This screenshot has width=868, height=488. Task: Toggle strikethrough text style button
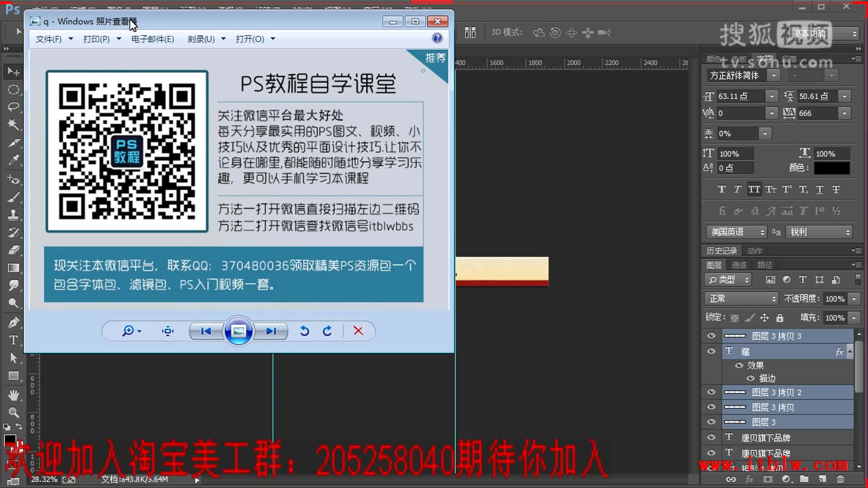point(836,189)
